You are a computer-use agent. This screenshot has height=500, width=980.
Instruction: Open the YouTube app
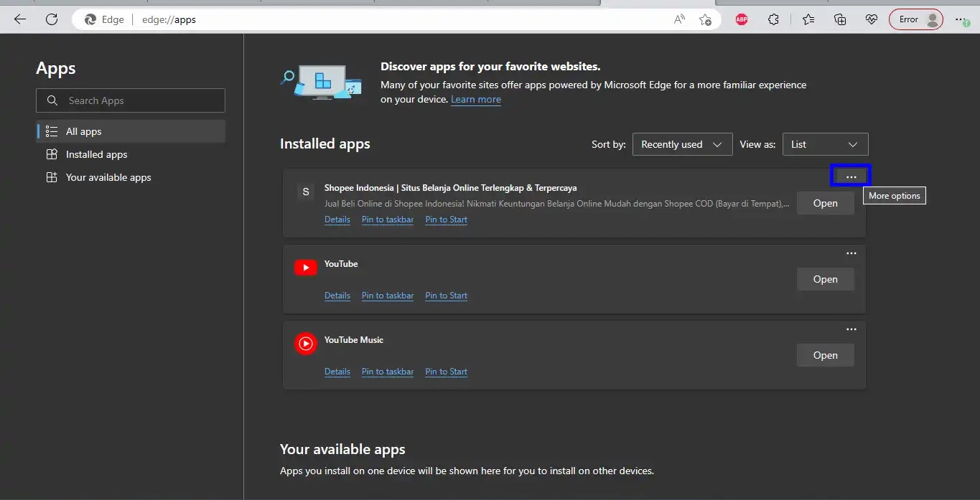tap(826, 279)
